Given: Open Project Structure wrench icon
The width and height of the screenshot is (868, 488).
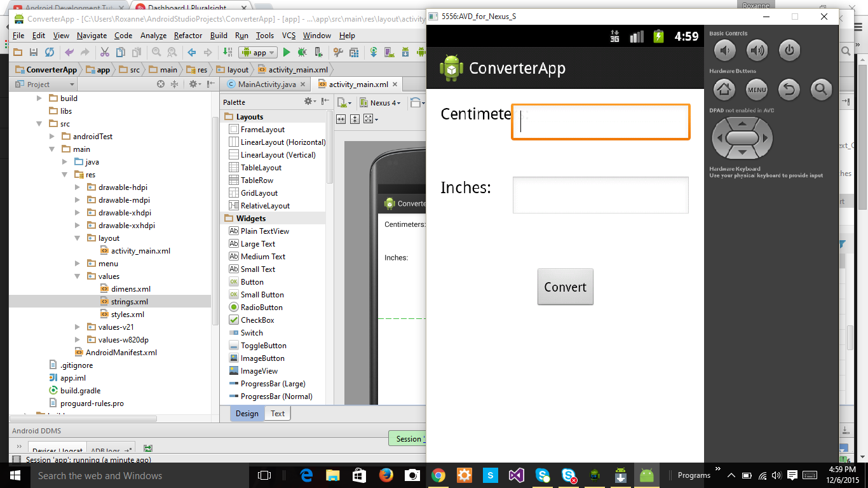Looking at the screenshot, I should click(x=338, y=52).
